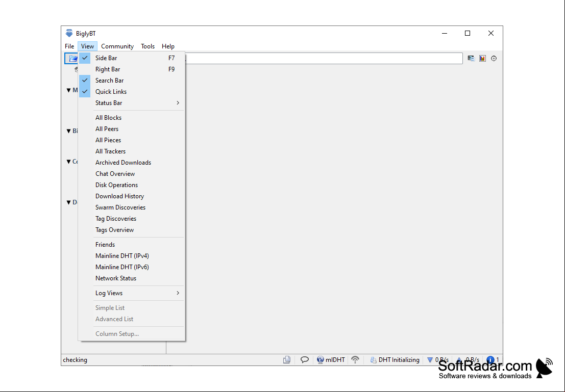This screenshot has height=392, width=565.
Task: Open the Community menu
Action: (x=117, y=46)
